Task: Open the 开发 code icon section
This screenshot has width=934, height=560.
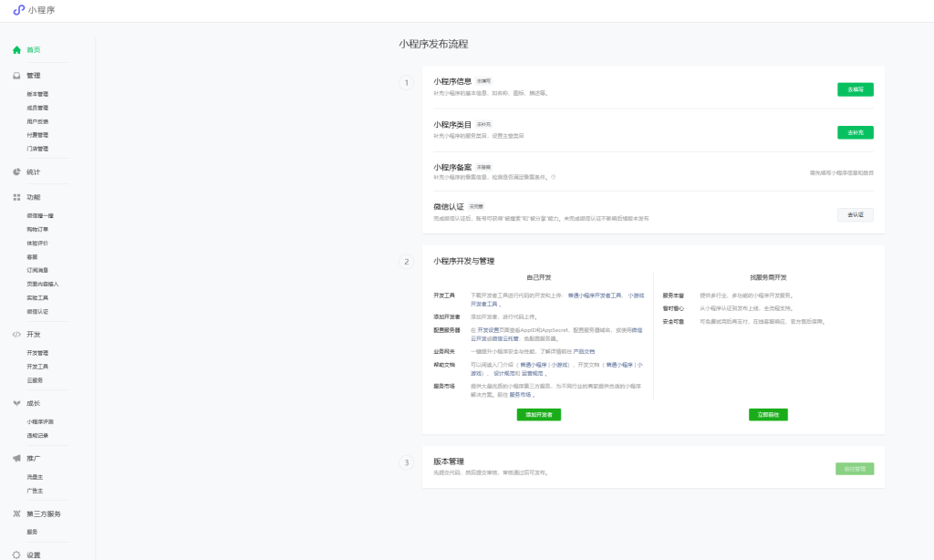Action: click(16, 333)
